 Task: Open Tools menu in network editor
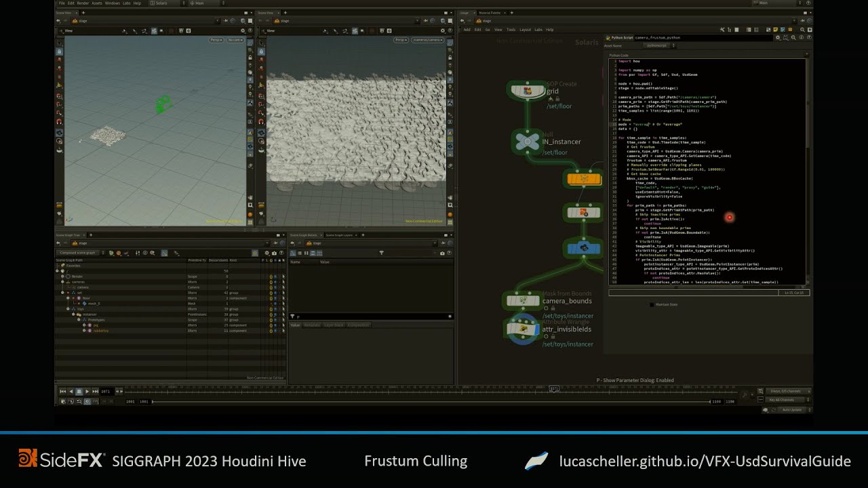[511, 29]
